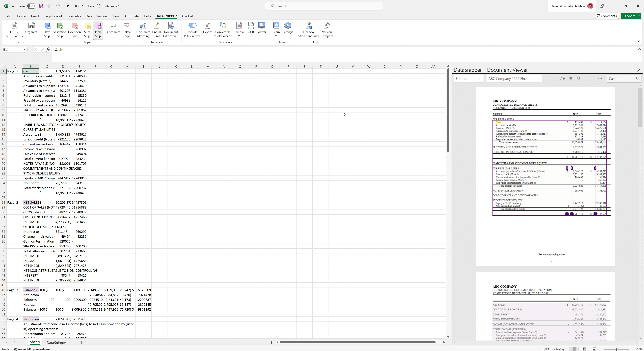Click the Validation Snip icon
This screenshot has height=351, width=644.
(60, 30)
